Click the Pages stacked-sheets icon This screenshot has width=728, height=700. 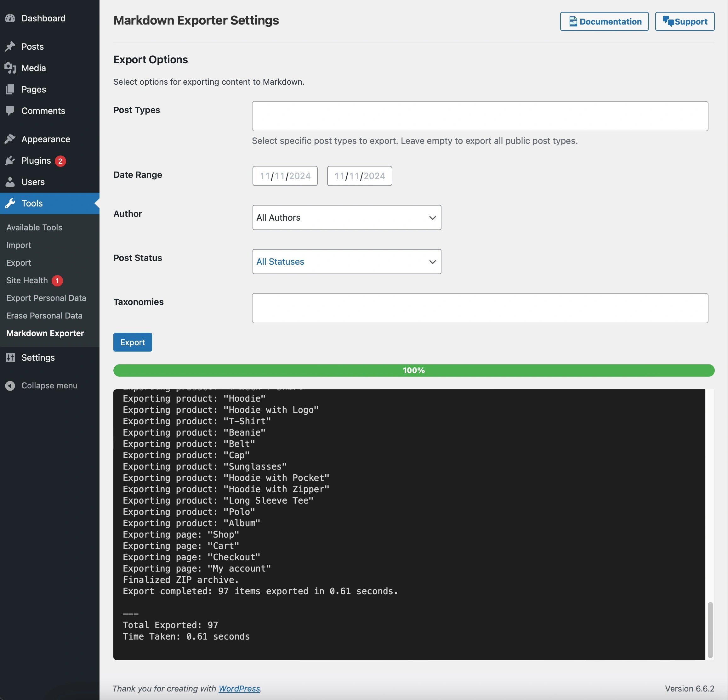(10, 89)
